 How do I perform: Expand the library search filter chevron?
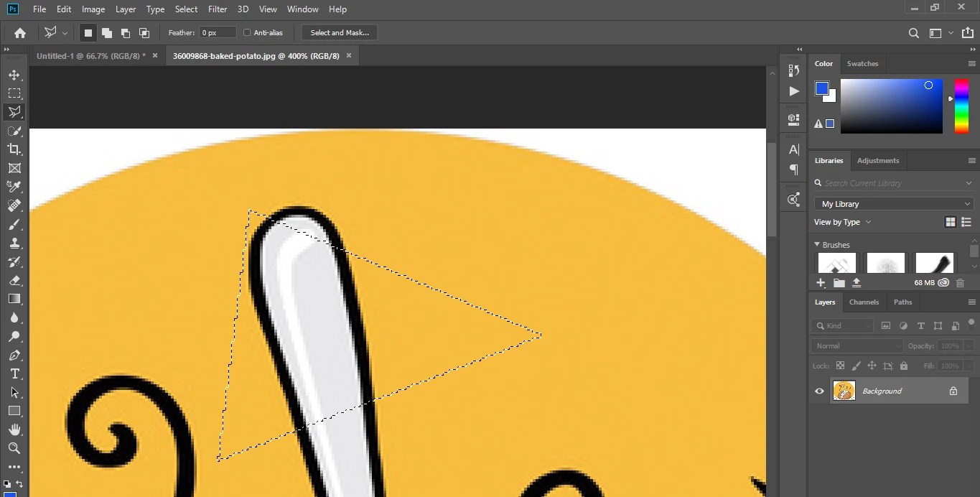click(969, 183)
